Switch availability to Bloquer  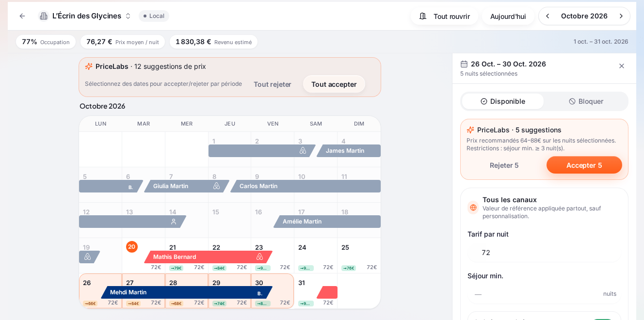[586, 101]
